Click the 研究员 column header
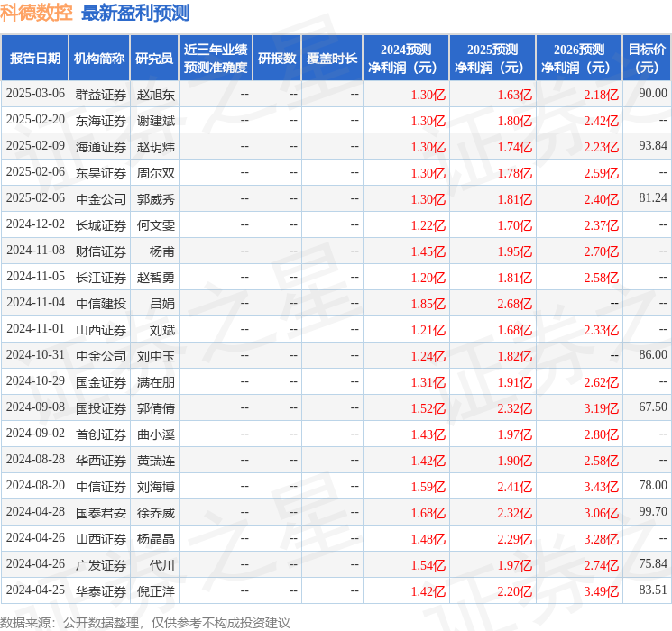This screenshot has height=631, width=672. tap(154, 59)
